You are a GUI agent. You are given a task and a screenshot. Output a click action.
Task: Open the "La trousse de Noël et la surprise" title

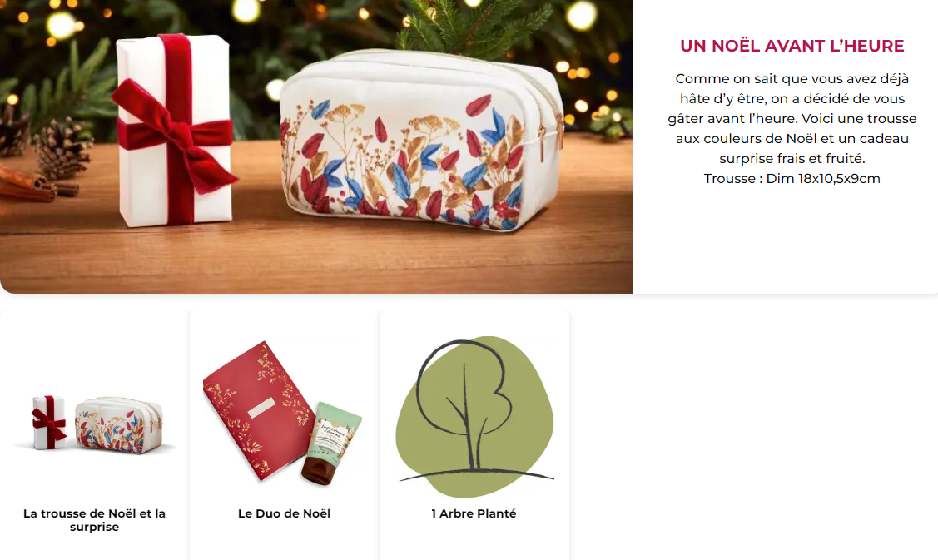point(95,520)
